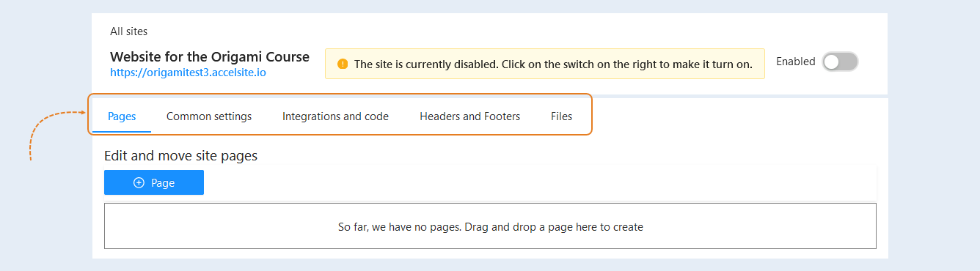
Task: Click the 'Enabled' label beside the switch
Action: click(x=796, y=62)
